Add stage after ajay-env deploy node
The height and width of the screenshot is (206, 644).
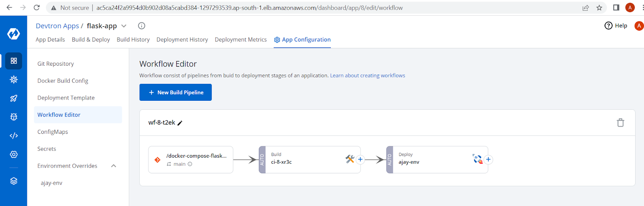coord(488,160)
